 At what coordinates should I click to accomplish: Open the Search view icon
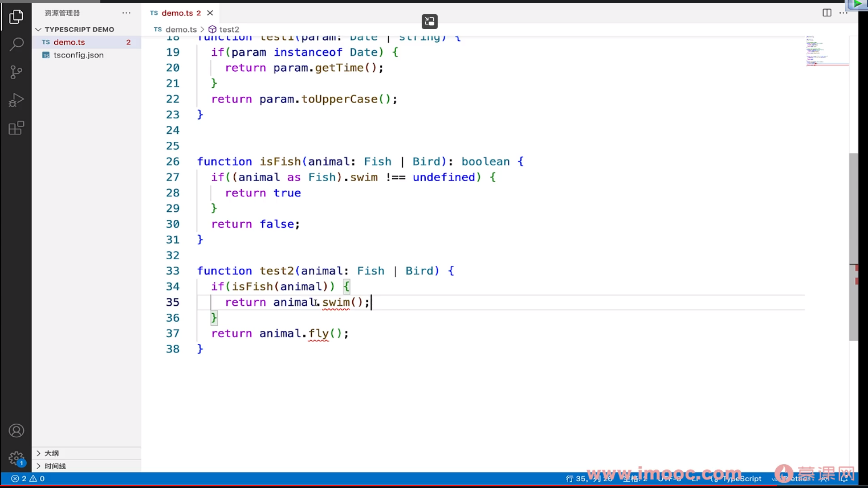pos(16,44)
